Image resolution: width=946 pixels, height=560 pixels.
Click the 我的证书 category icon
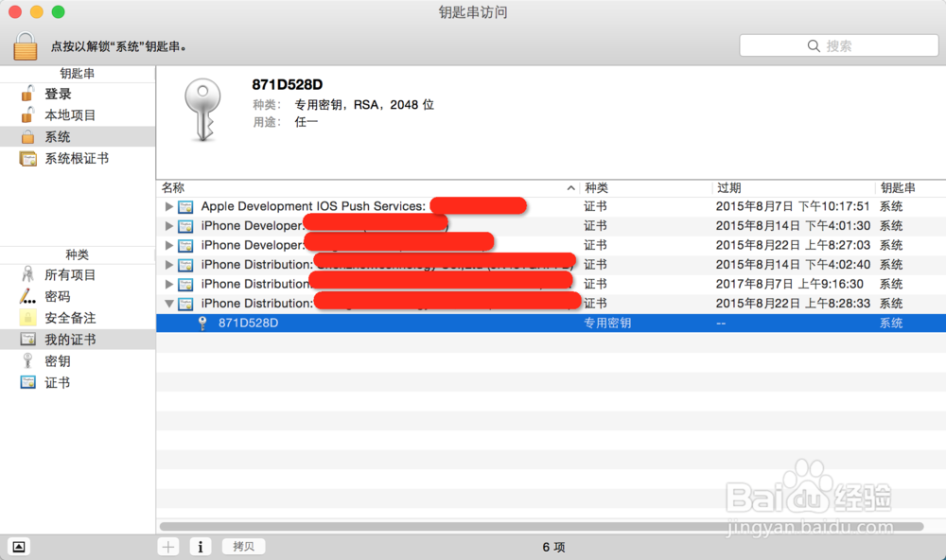tap(27, 340)
